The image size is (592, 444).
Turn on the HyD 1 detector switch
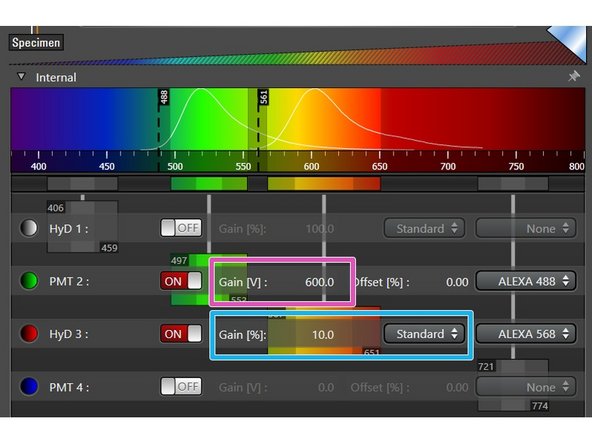click(x=181, y=228)
